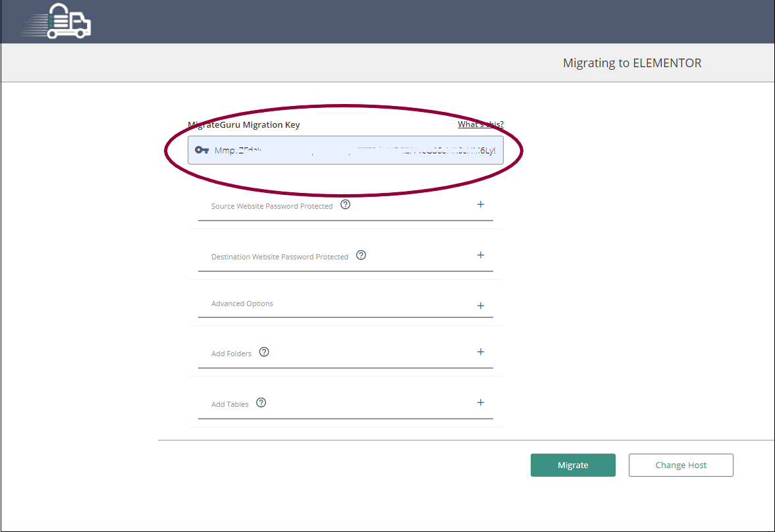Click the "Migrating to ELEMENTOR" heading
Image resolution: width=775 pixels, height=532 pixels.
pos(632,63)
